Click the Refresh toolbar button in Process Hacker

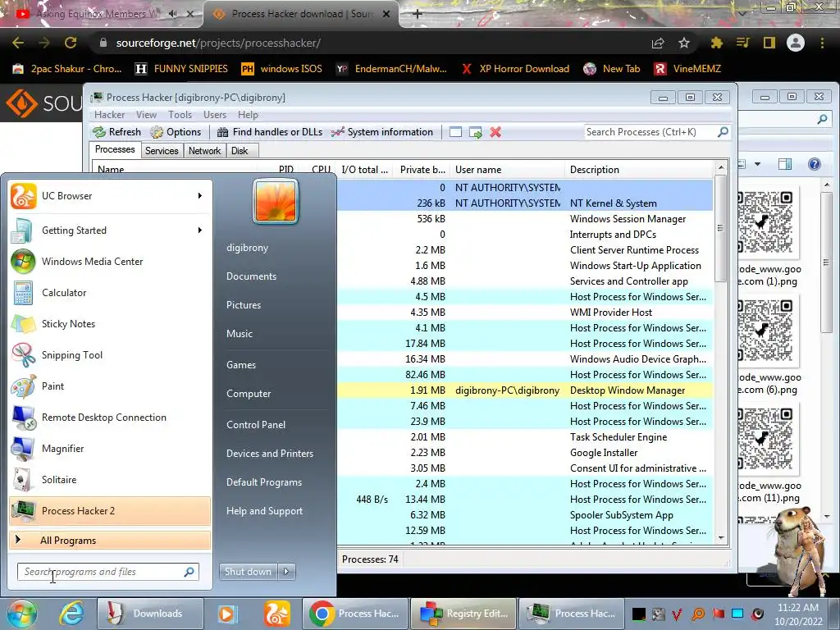(x=116, y=132)
